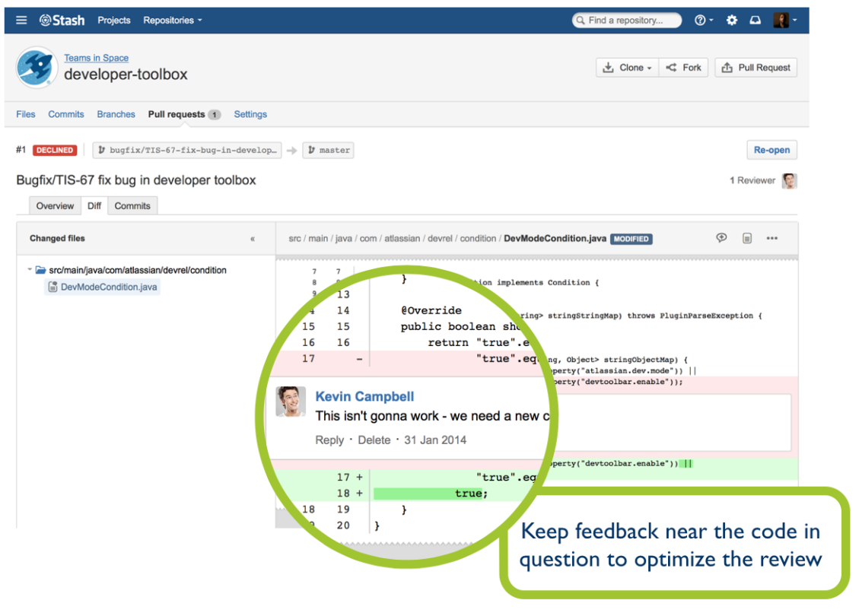Click the diff view document icon

(746, 238)
